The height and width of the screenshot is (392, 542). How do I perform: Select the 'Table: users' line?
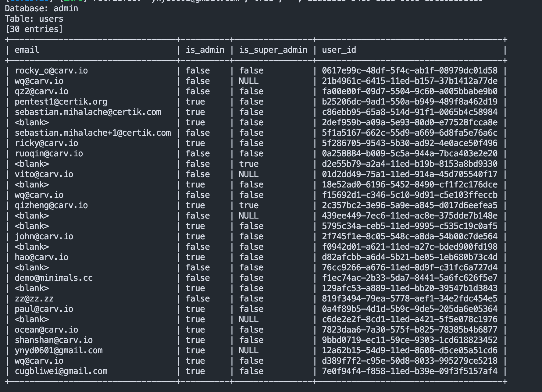coord(34,19)
